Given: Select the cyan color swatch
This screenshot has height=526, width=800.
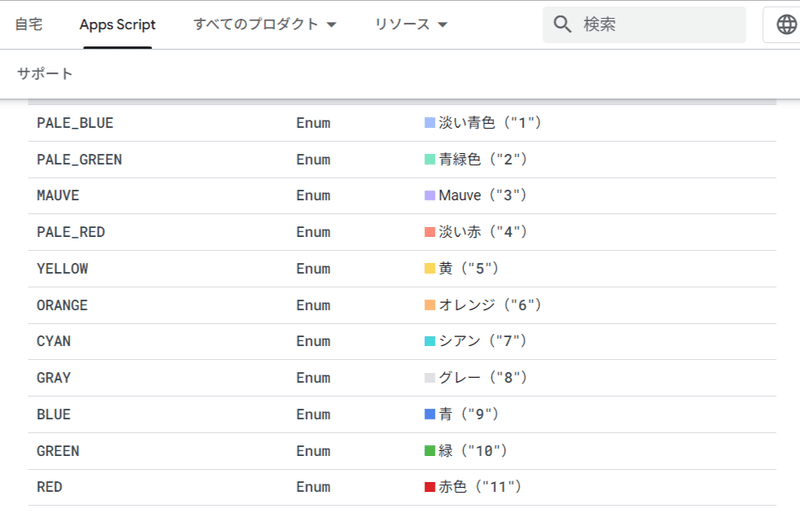Looking at the screenshot, I should pos(430,342).
